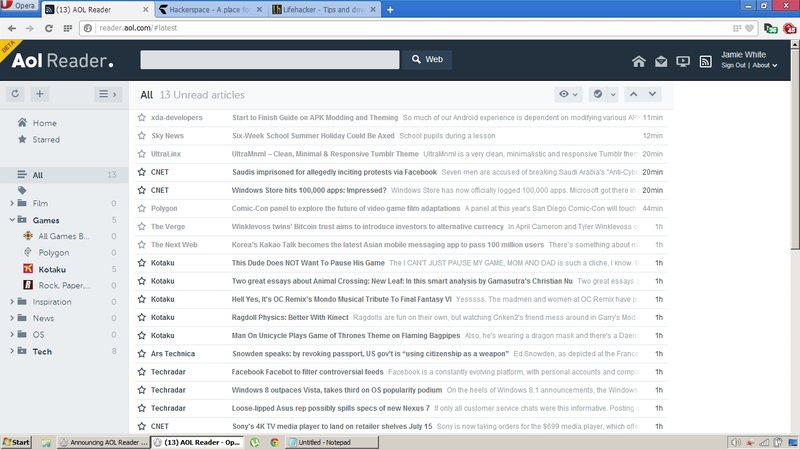Image resolution: width=800 pixels, height=450 pixels.
Task: Click the mail envelope icon in header
Action: point(661,62)
